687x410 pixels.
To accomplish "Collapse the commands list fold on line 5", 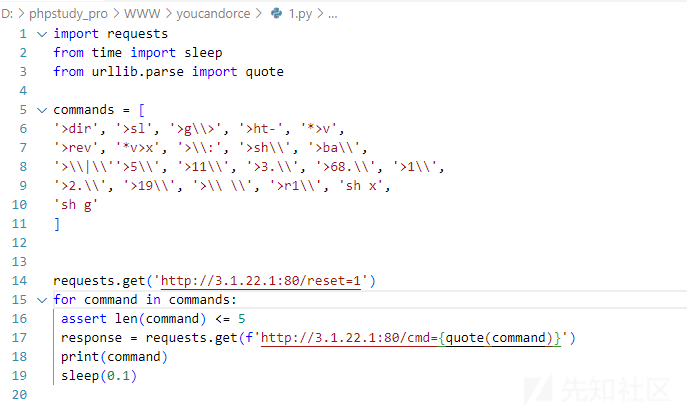I will 42,110.
